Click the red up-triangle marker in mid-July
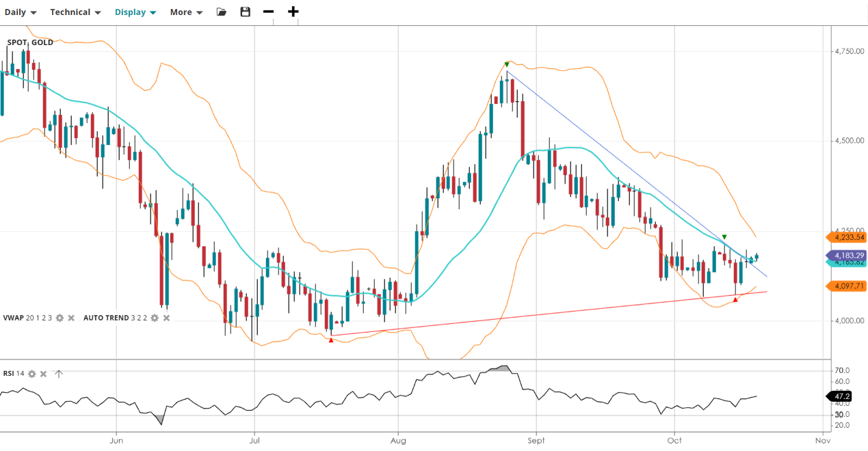Viewport: 868px width, 451px height. coord(331,340)
